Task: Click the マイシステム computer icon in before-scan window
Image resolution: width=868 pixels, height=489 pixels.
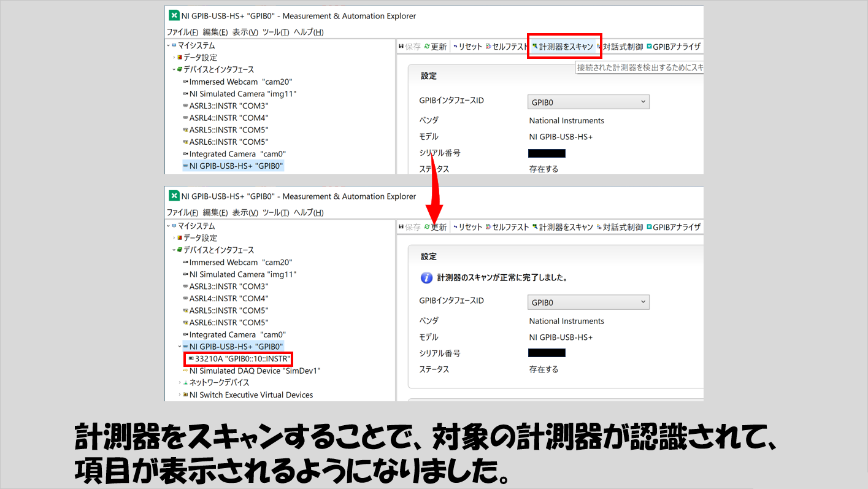Action: [174, 45]
